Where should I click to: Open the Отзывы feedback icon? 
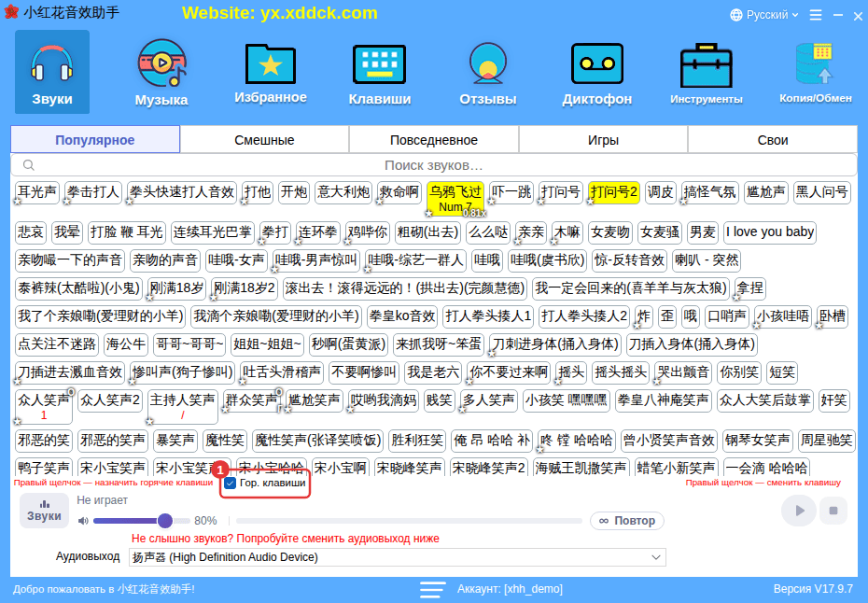488,64
